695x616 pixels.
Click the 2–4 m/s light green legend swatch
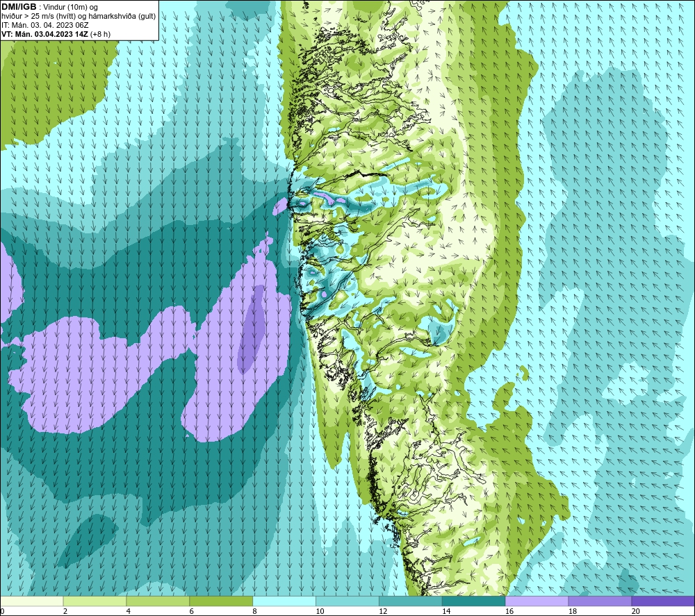(x=95, y=601)
